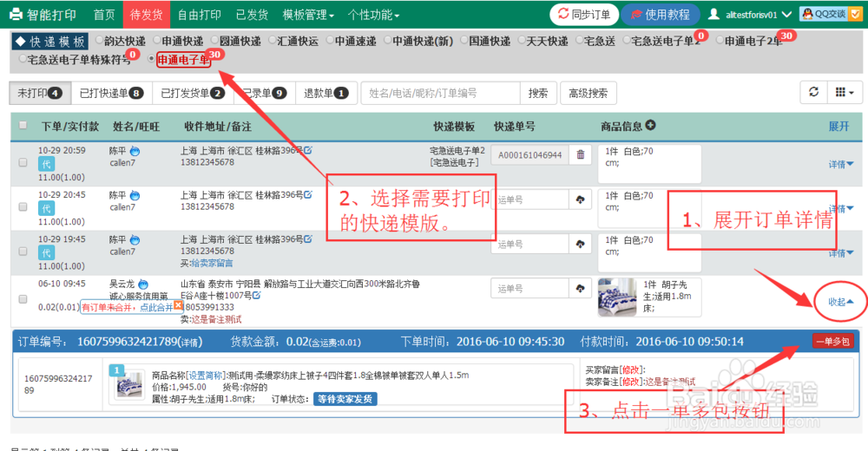
Task: Click the 给卖家留言 link
Action: [x=212, y=263]
